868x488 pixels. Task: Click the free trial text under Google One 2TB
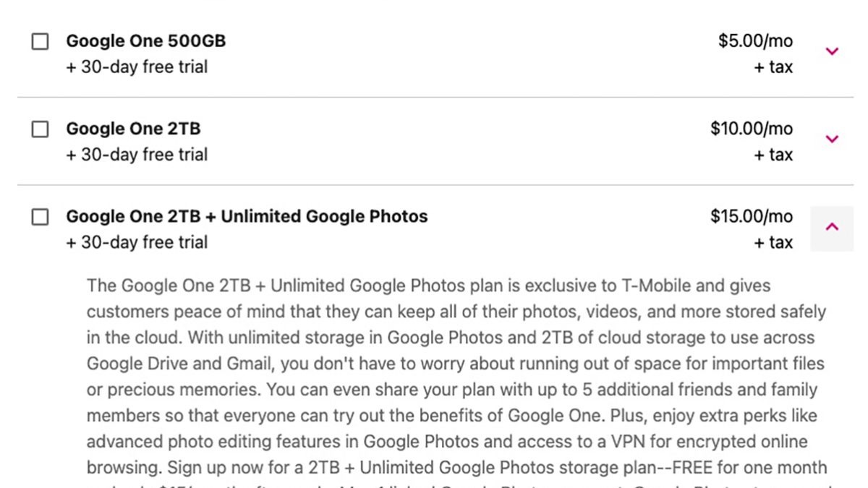[137, 155]
